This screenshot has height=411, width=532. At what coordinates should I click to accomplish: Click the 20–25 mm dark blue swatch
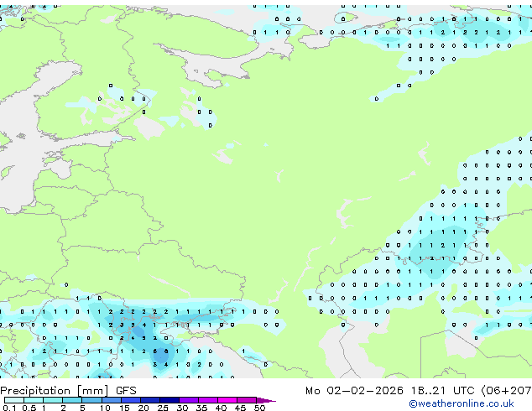click(150, 400)
